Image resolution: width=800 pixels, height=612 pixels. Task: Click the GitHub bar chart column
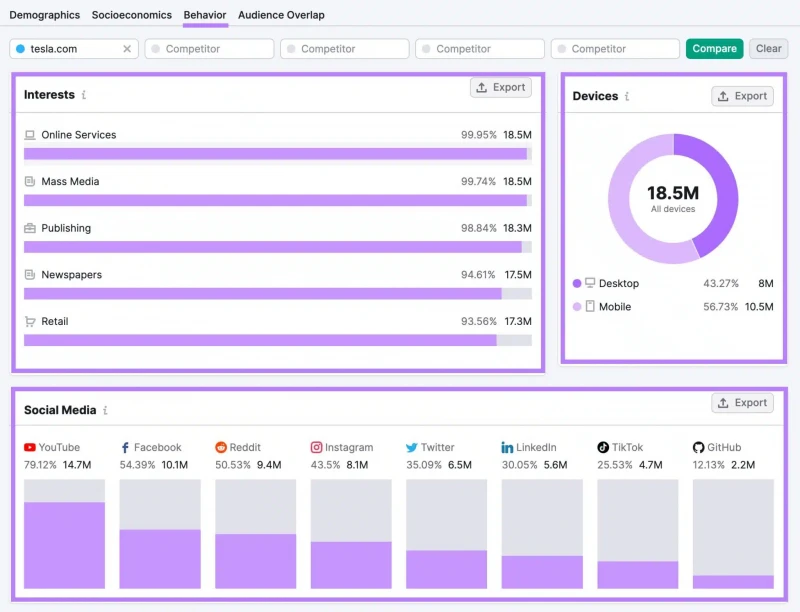pos(733,534)
